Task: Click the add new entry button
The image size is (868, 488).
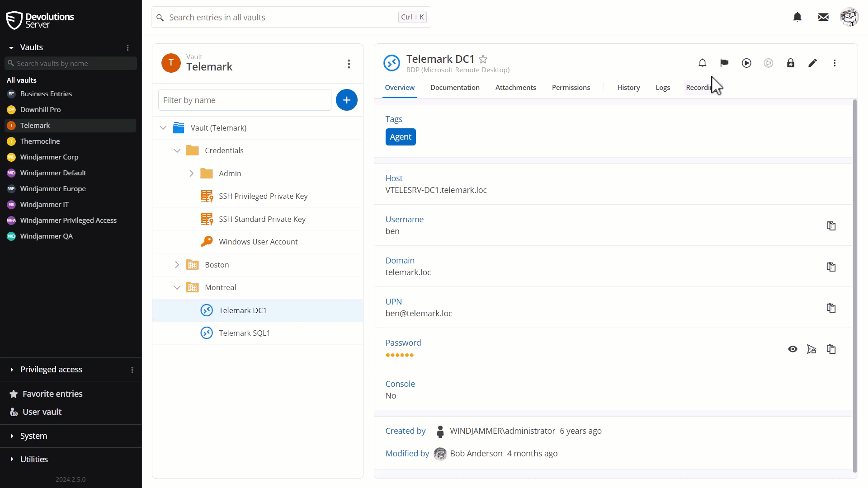Action: (346, 99)
